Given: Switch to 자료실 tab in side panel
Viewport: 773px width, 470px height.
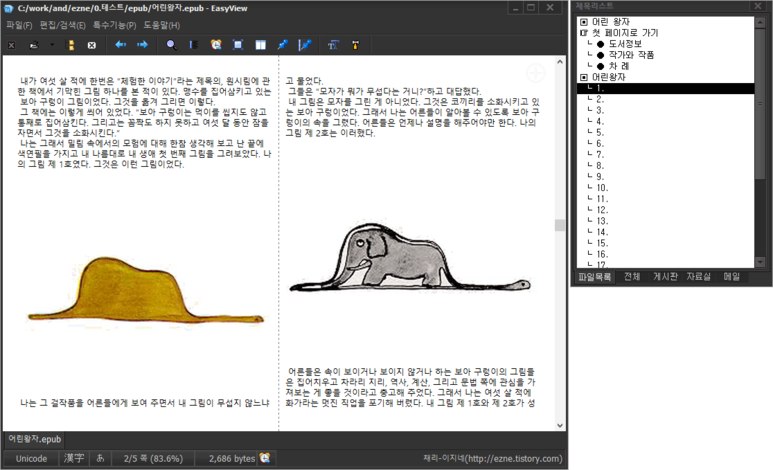Looking at the screenshot, I should pyautogui.click(x=699, y=277).
